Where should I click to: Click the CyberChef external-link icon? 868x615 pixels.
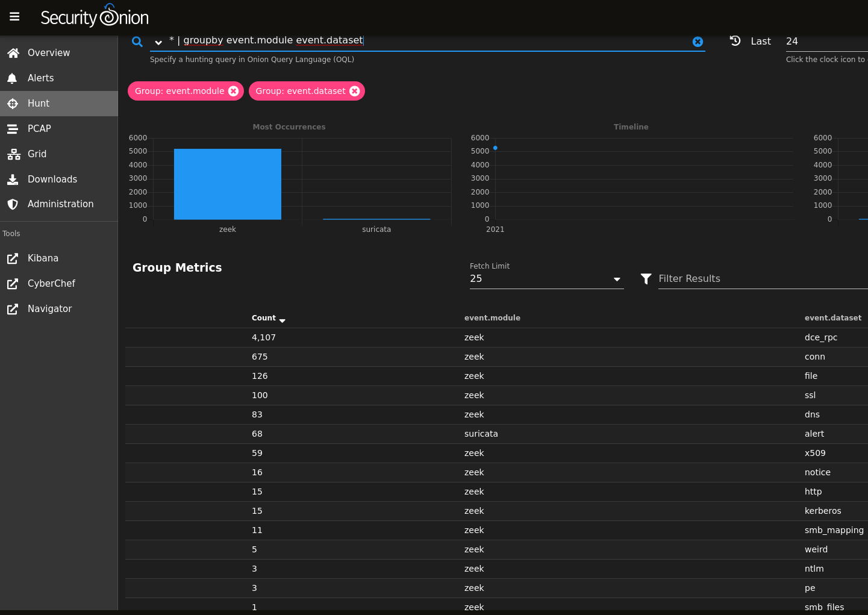(x=13, y=284)
